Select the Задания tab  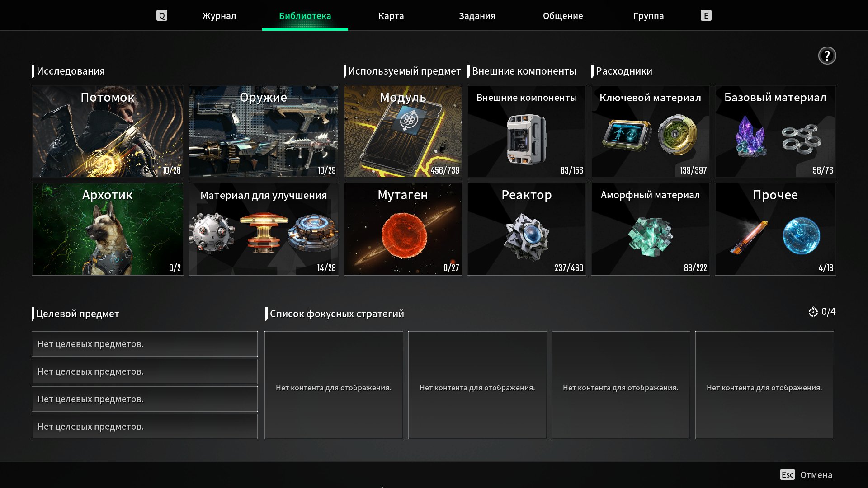pyautogui.click(x=477, y=16)
